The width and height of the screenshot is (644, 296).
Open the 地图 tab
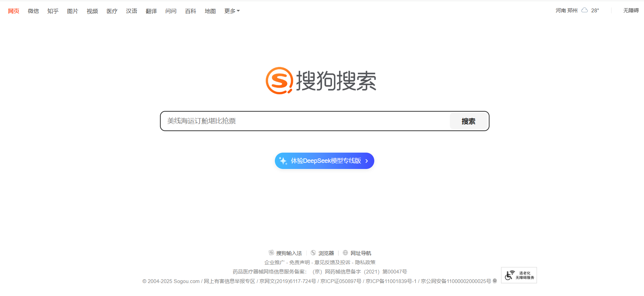pyautogui.click(x=210, y=11)
